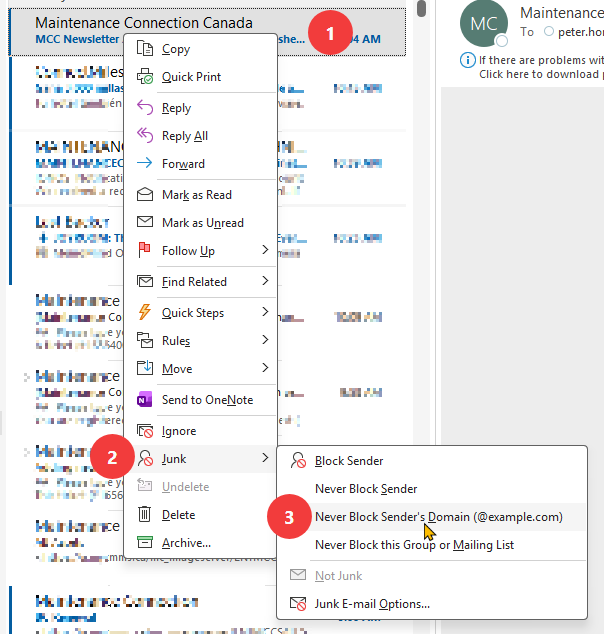The width and height of the screenshot is (604, 634).
Task: Expand the Quick Steps submenu arrow
Action: tap(265, 312)
